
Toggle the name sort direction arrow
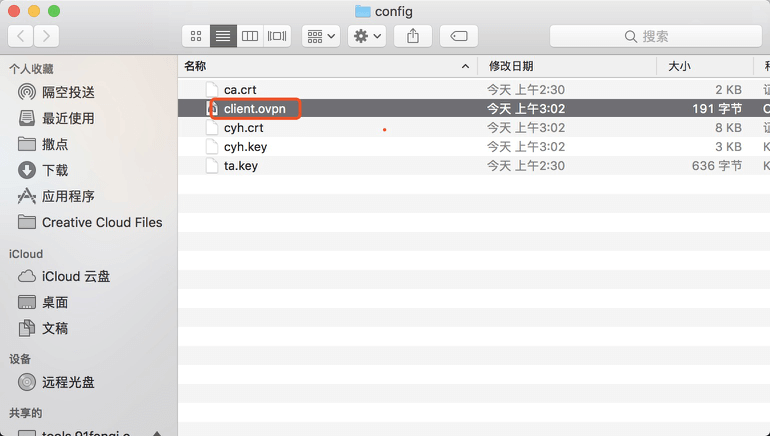465,66
